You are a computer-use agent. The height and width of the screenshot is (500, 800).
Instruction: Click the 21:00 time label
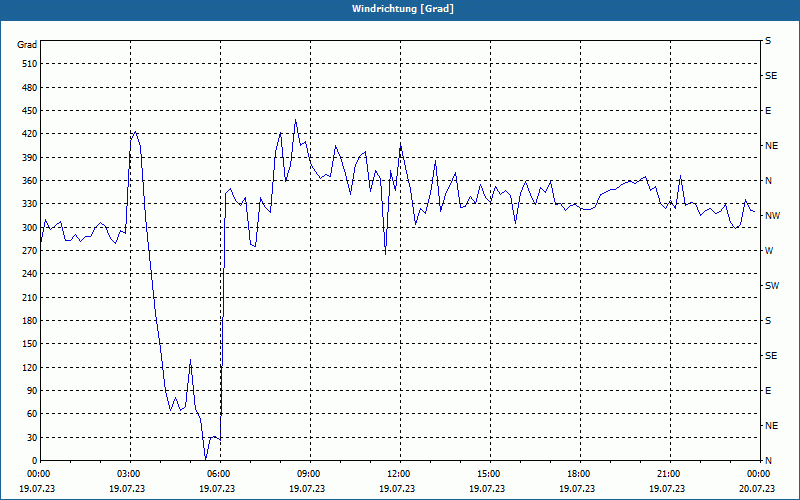(x=667, y=474)
